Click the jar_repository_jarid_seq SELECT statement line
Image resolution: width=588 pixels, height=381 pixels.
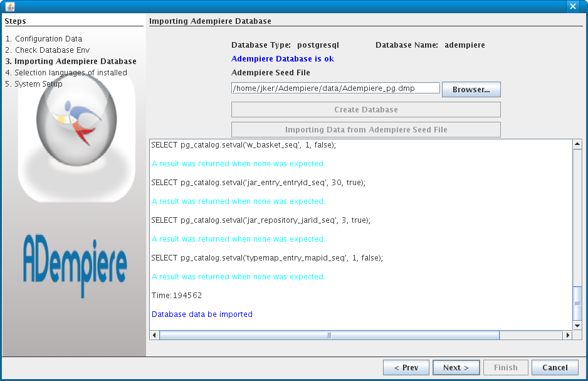(x=261, y=220)
